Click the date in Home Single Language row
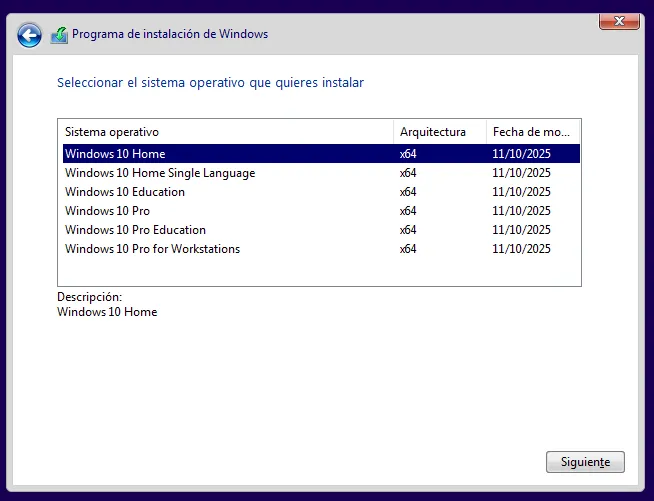Image resolution: width=654 pixels, height=501 pixels. [521, 173]
